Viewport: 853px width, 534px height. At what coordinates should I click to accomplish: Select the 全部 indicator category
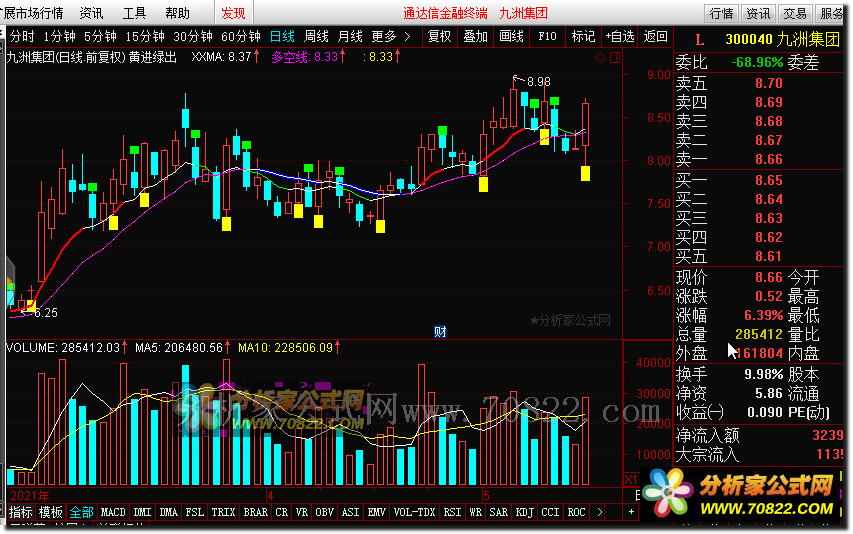click(82, 512)
